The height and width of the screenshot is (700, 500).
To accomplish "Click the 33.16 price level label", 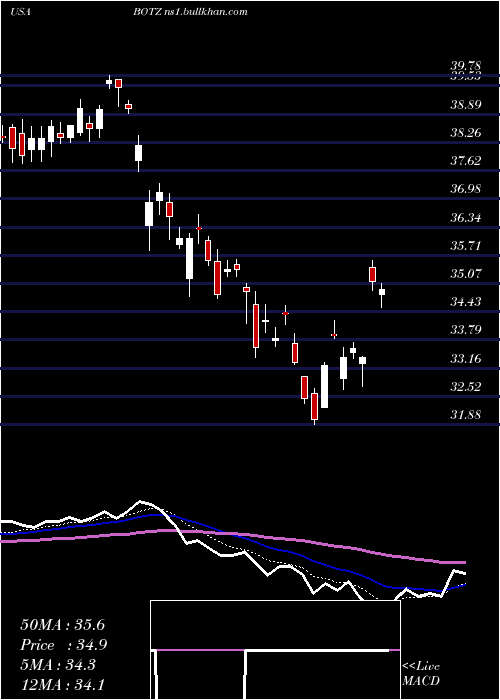I will [x=466, y=358].
